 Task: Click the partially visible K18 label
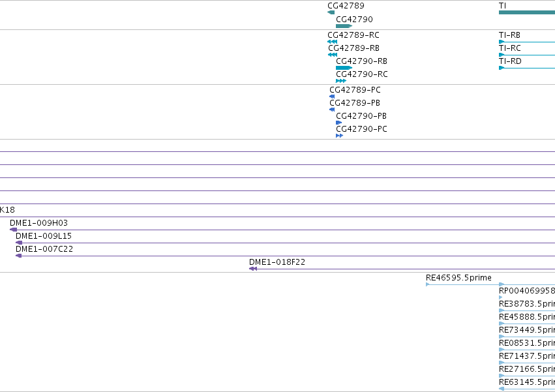pos(7,210)
